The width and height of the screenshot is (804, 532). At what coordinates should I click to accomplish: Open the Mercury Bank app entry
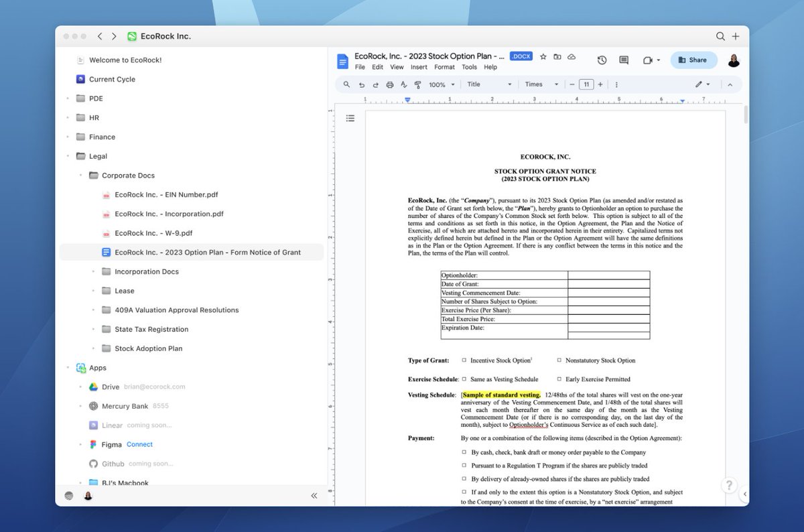pos(125,406)
